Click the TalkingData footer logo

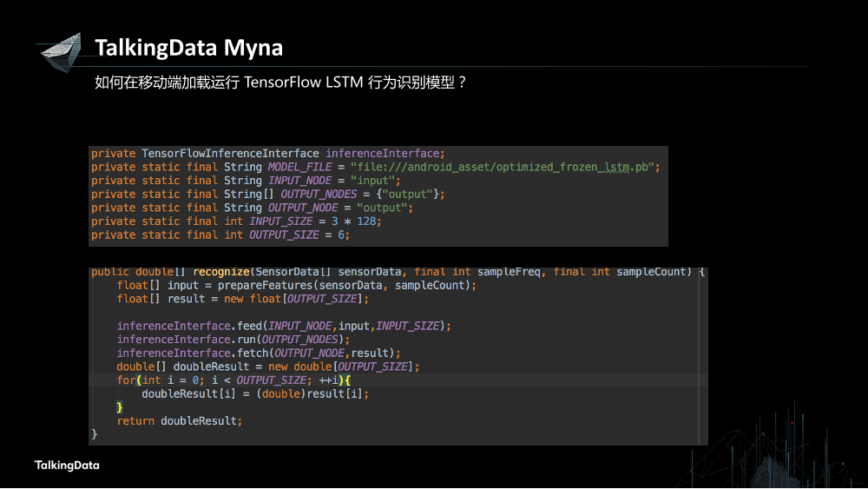67,466
